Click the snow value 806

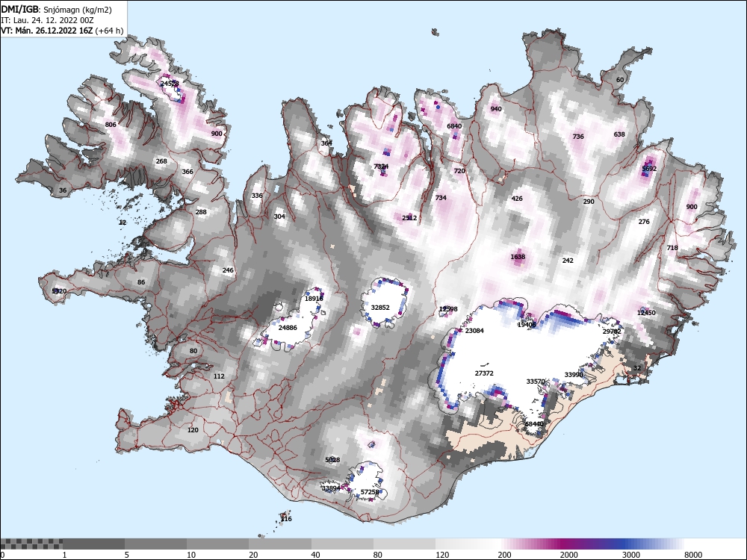coord(111,125)
